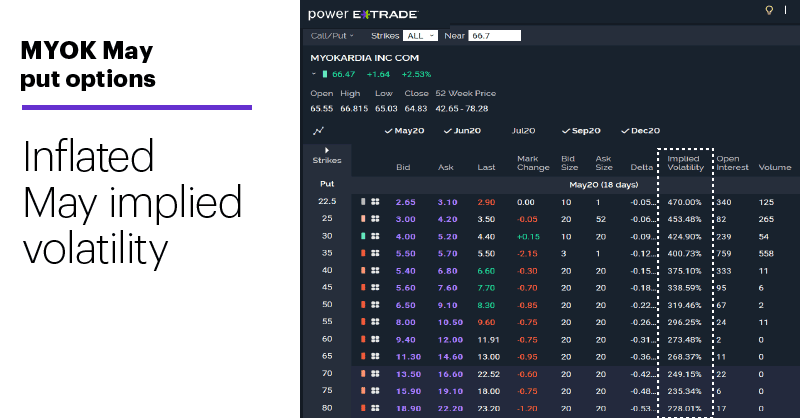This screenshot has width=800, height=418.
Task: Toggle the Sep20 expiration checkbox
Action: pos(581,131)
